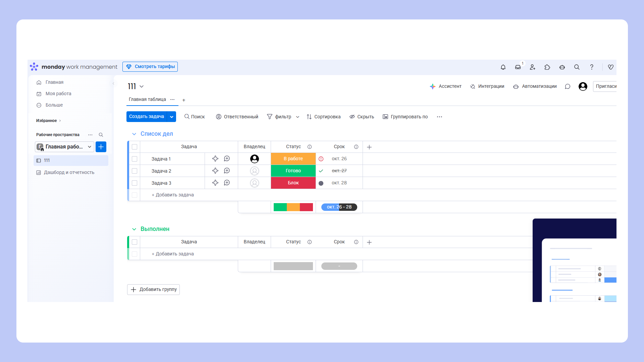Select all tasks in Список дел
Image resolution: width=644 pixels, height=362 pixels.
coord(135,147)
